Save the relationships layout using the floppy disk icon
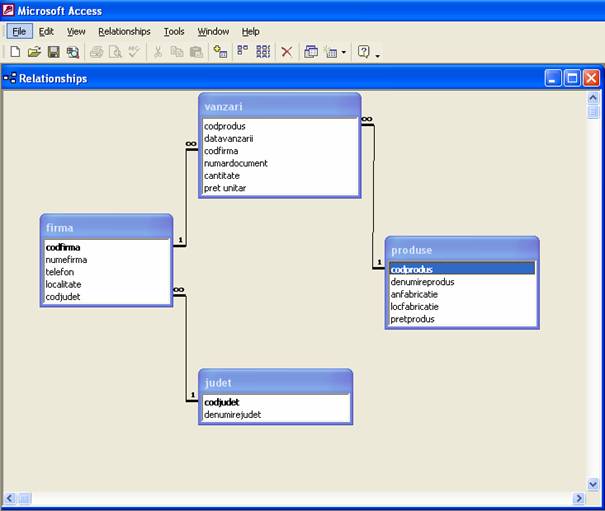 point(53,52)
